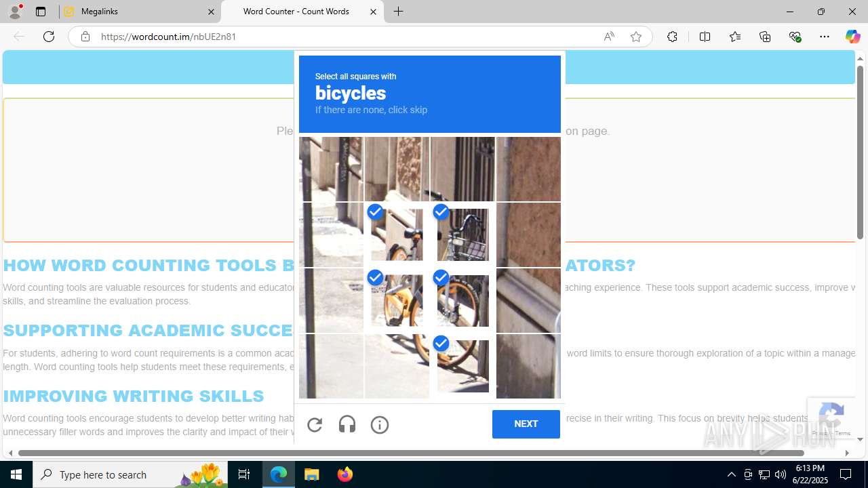Open Collections panel
The width and height of the screenshot is (868, 488).
pos(765,37)
